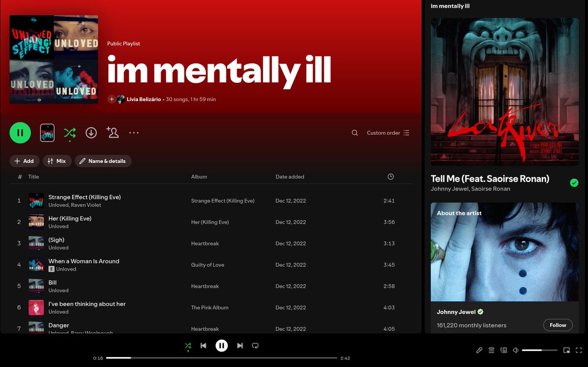Screen dimensions: 588x367
Task: Open the play queue
Action: click(x=491, y=350)
